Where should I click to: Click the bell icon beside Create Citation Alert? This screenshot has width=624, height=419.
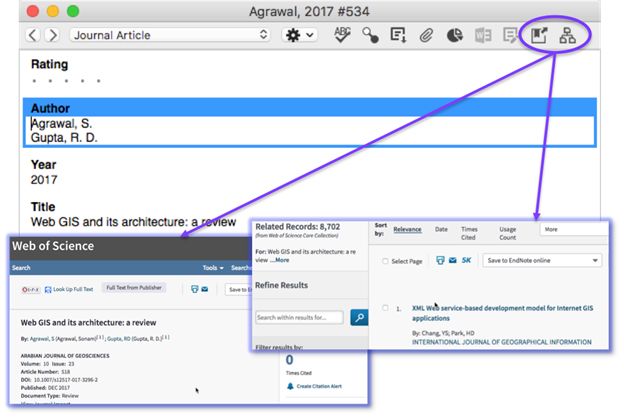[x=290, y=386]
